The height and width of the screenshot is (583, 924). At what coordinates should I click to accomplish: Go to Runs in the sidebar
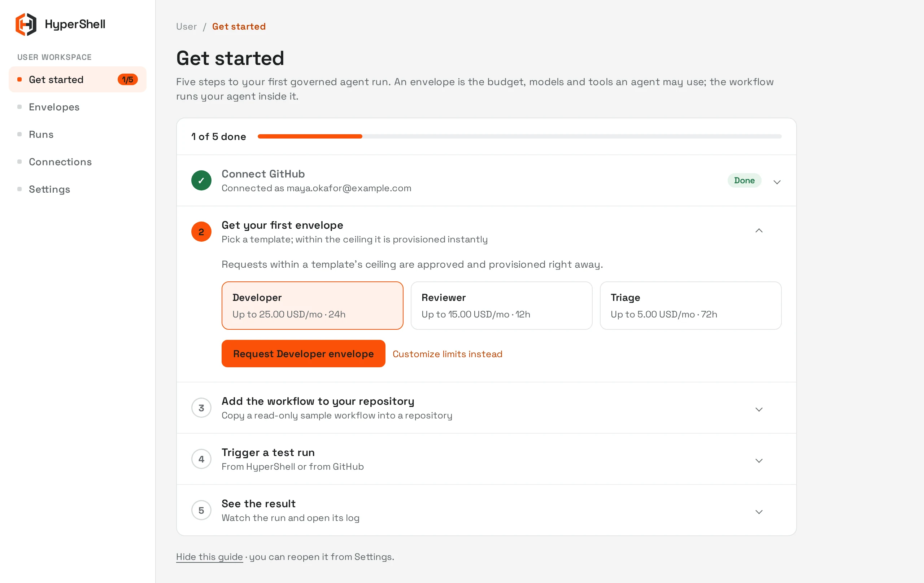click(78, 134)
